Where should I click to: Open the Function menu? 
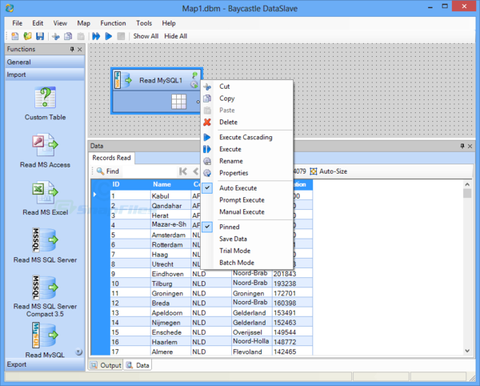click(113, 23)
